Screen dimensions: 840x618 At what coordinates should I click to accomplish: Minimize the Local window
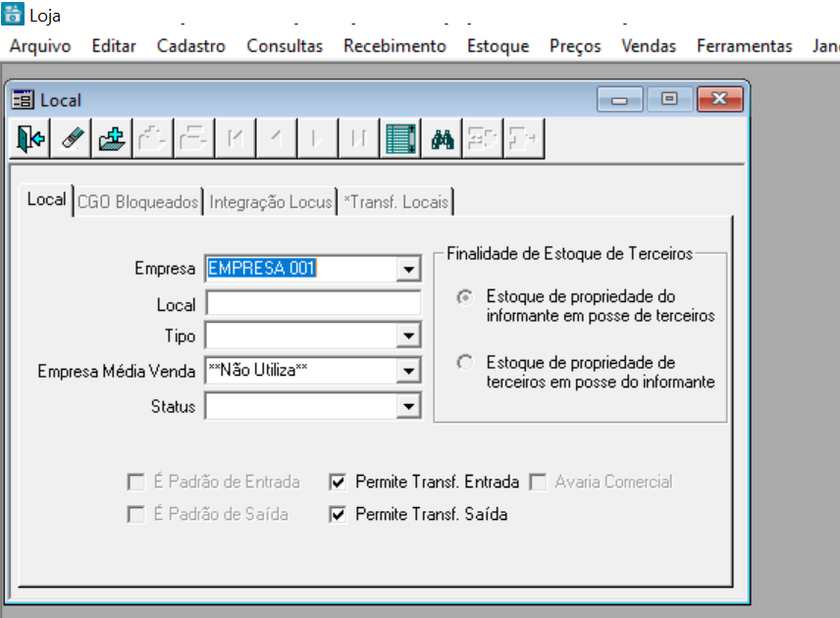click(620, 100)
